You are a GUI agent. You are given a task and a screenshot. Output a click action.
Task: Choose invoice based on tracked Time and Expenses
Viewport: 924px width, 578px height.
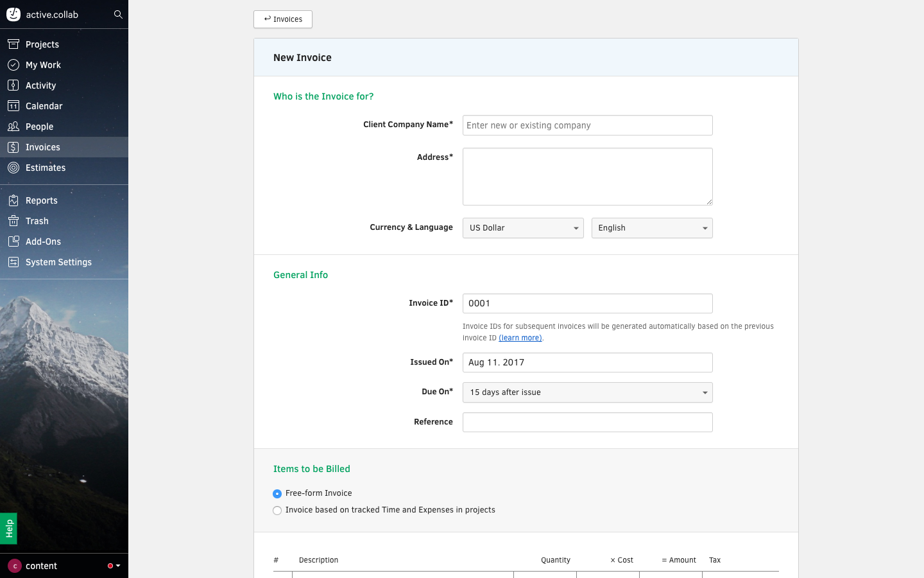(x=277, y=510)
